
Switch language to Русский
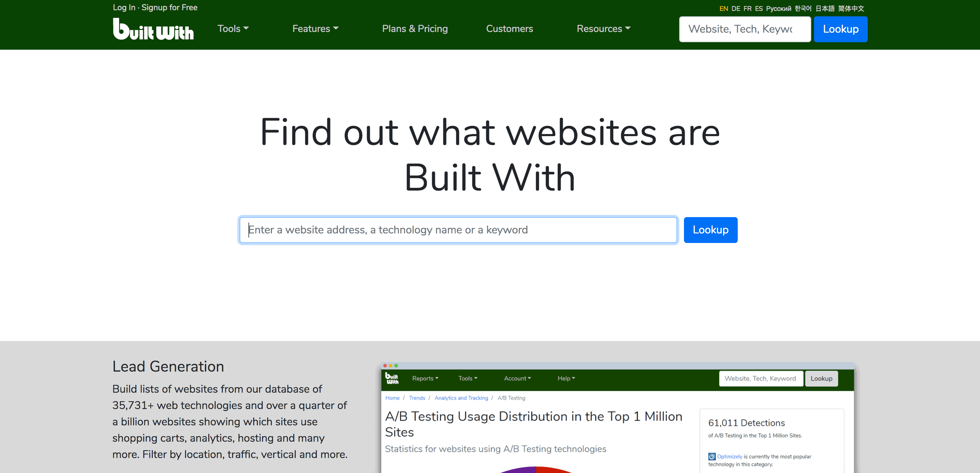(778, 9)
